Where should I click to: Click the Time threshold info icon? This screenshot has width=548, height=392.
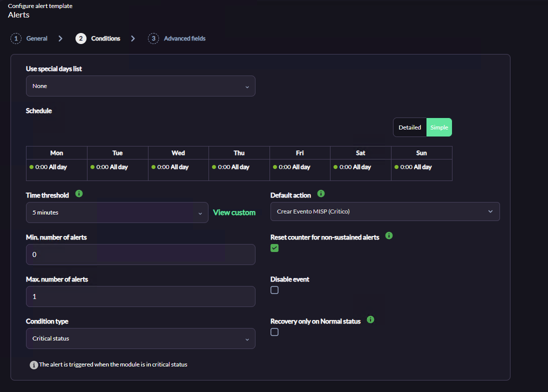(79, 193)
